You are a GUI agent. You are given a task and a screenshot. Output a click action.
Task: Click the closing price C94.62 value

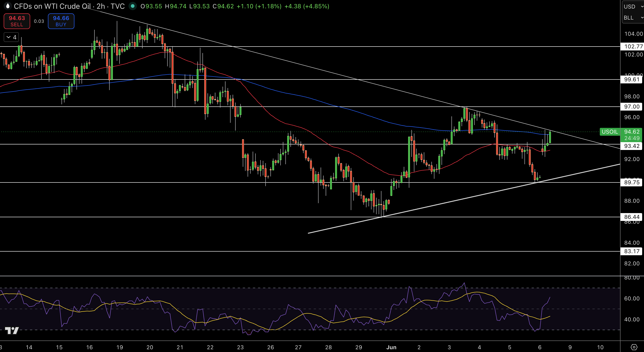(x=223, y=6)
